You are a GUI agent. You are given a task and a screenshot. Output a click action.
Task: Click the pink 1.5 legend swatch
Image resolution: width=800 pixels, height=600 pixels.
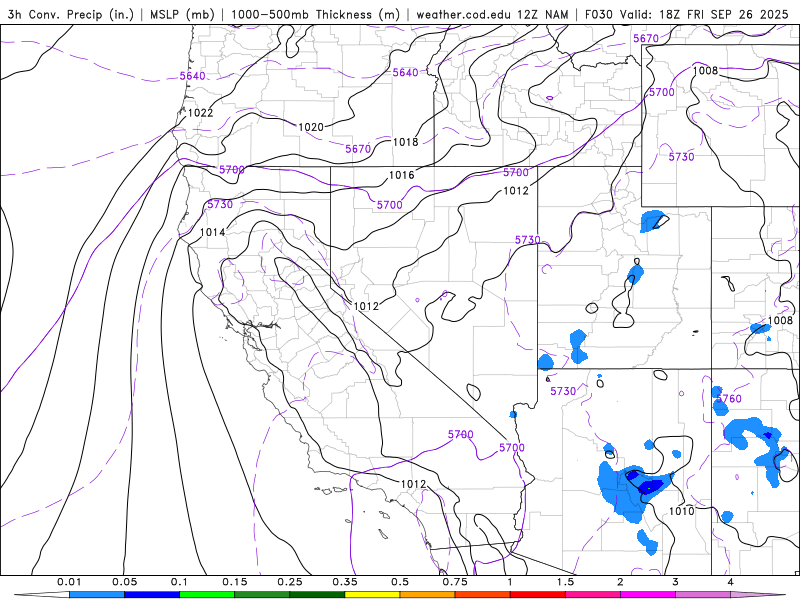pyautogui.click(x=593, y=595)
